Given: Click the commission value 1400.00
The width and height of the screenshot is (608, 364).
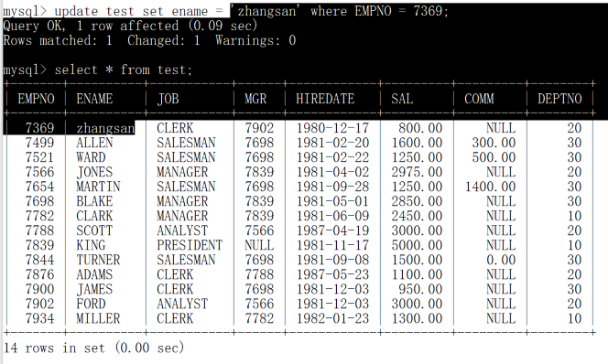Looking at the screenshot, I should coord(490,187).
